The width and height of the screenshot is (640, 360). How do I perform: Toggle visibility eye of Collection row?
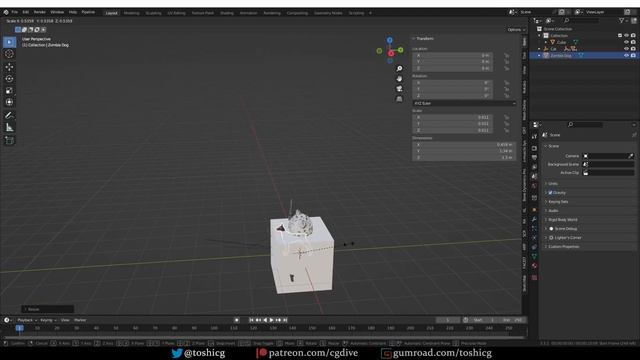(627, 36)
